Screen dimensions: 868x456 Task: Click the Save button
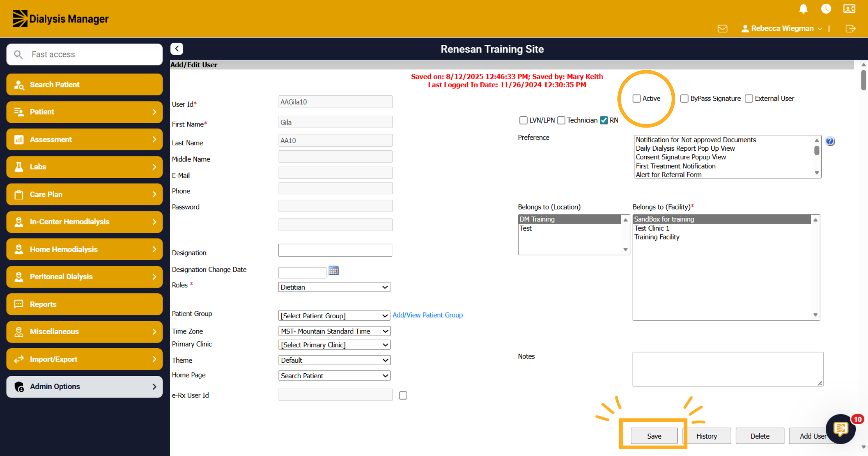[x=654, y=436]
